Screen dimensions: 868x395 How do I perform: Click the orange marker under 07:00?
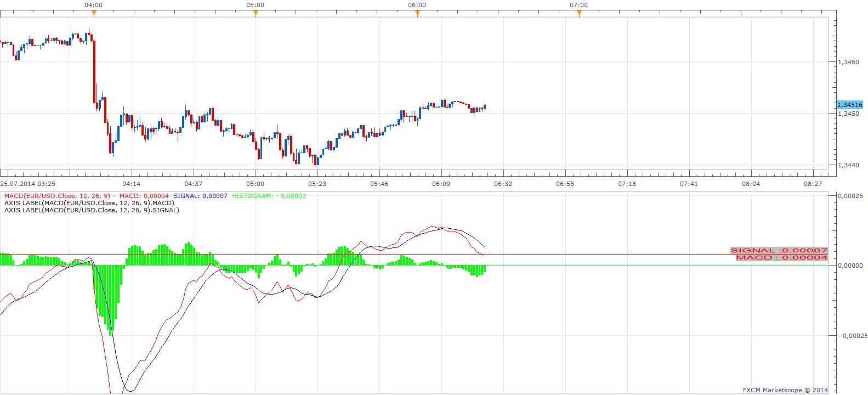(579, 13)
